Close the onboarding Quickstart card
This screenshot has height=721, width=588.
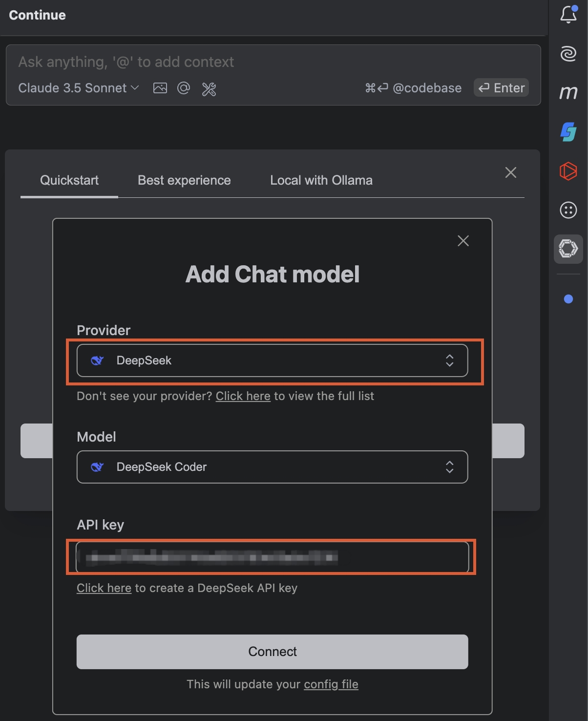(x=511, y=172)
